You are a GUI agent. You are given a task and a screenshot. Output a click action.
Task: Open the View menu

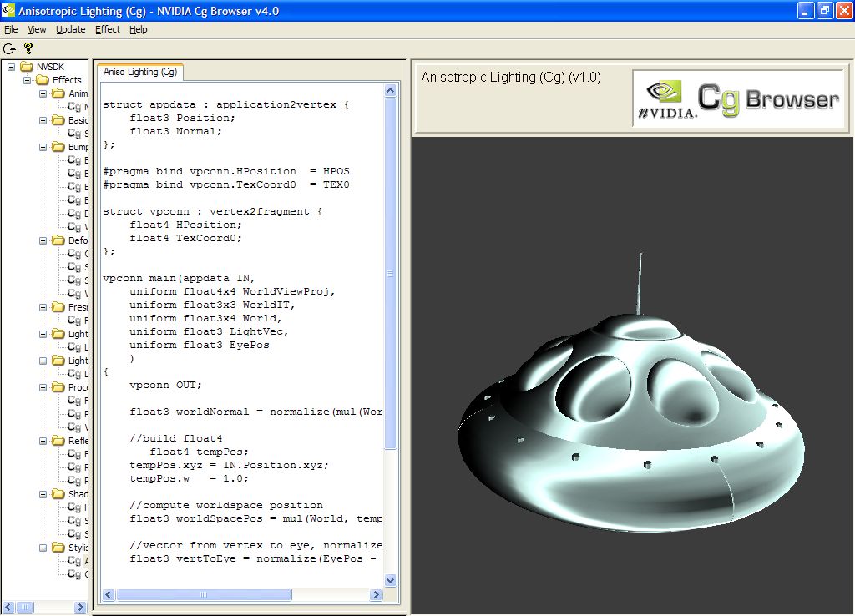pos(37,29)
